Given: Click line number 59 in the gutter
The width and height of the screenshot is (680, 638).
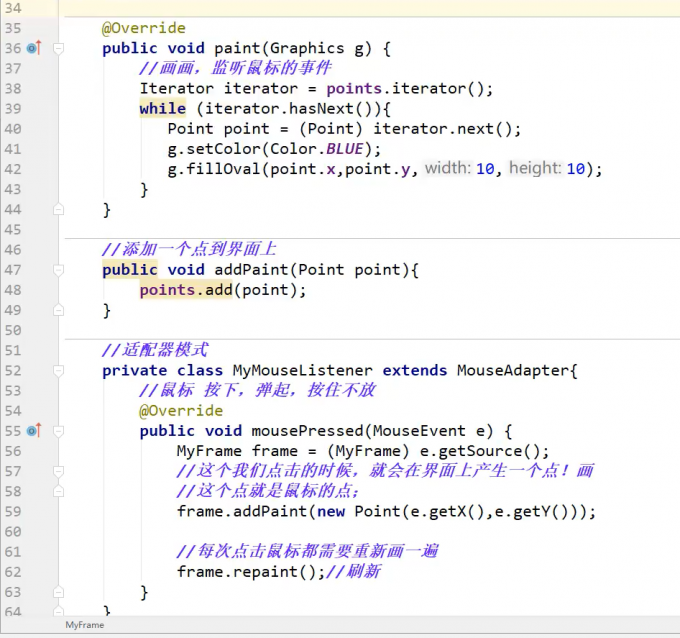Looking at the screenshot, I should pos(13,511).
